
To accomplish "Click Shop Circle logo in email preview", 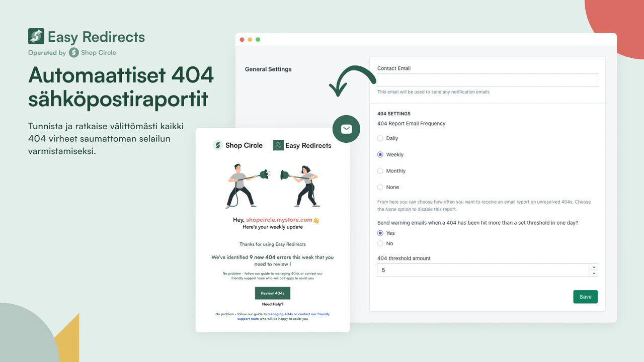I will coord(238,145).
